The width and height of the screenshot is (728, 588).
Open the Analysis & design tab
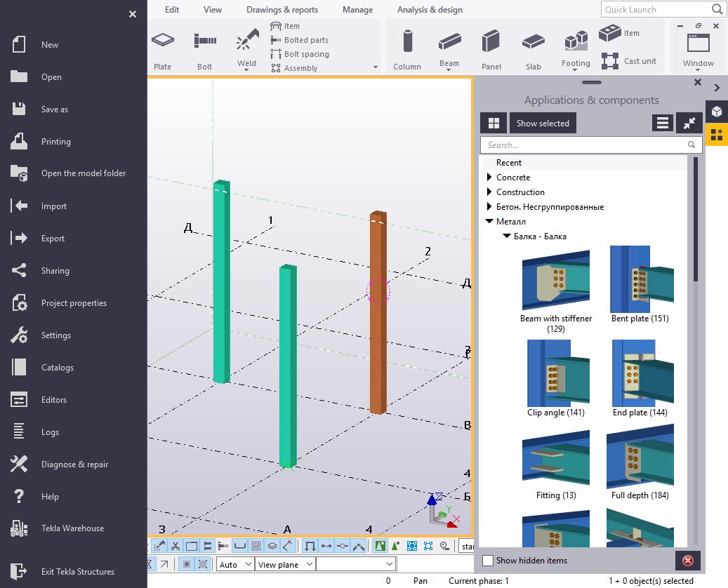coord(430,10)
